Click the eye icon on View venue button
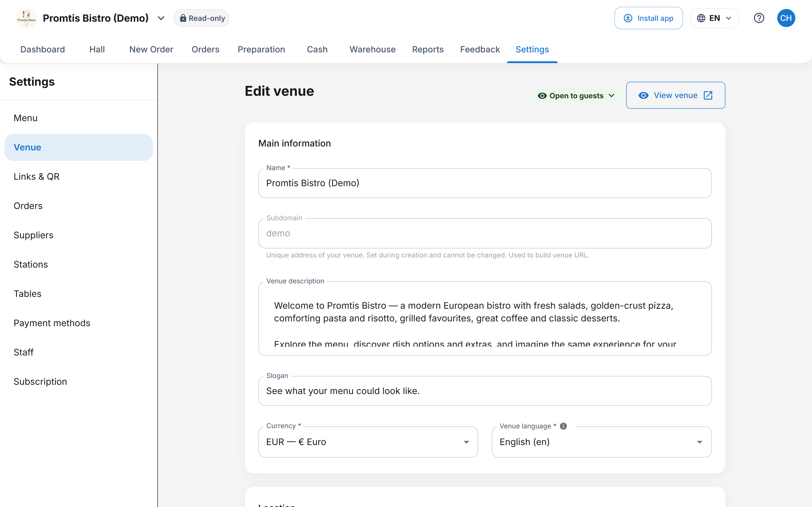This screenshot has width=812, height=507. pos(643,95)
